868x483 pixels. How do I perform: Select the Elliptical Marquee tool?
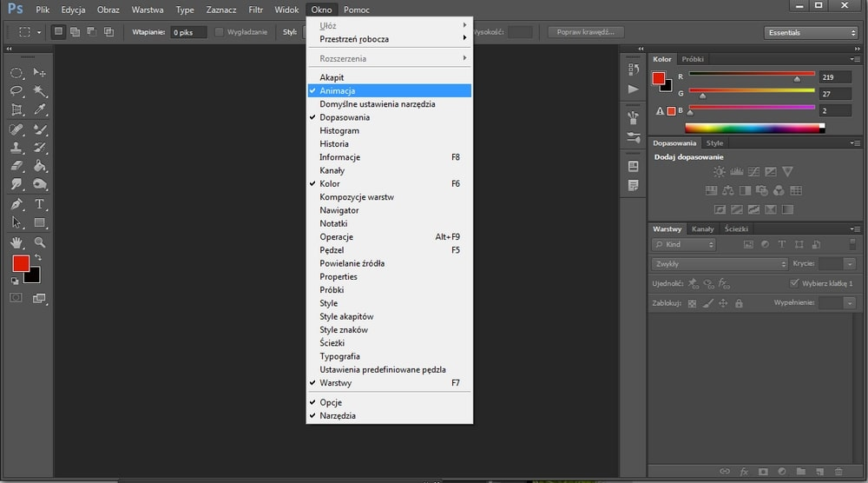tap(16, 73)
